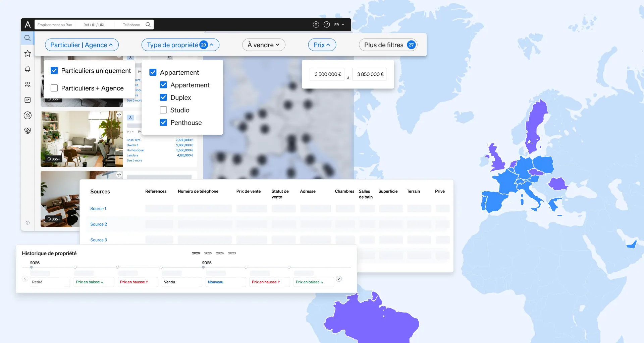Check Particuliers uniquement checkbox
The width and height of the screenshot is (644, 343).
point(54,71)
